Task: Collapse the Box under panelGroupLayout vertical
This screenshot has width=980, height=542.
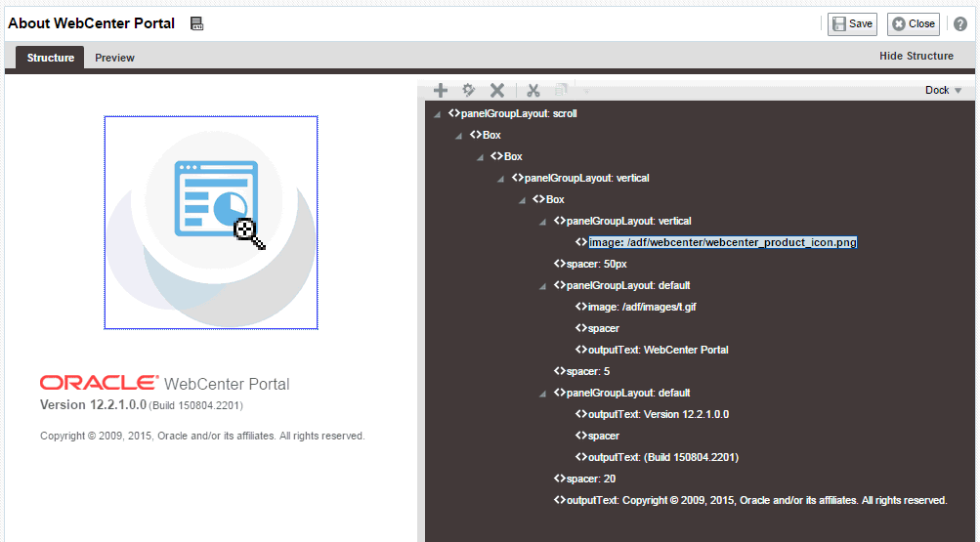Action: tap(522, 200)
